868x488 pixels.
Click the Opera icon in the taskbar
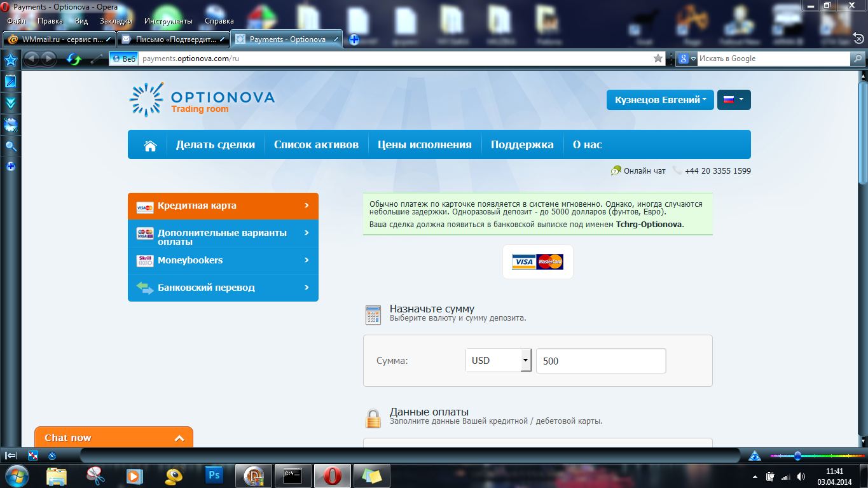[x=332, y=476]
